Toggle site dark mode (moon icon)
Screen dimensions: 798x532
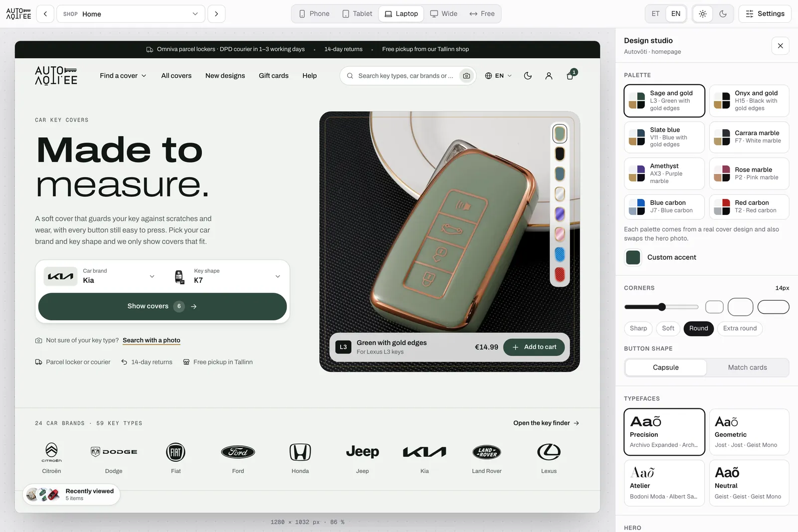click(528, 76)
